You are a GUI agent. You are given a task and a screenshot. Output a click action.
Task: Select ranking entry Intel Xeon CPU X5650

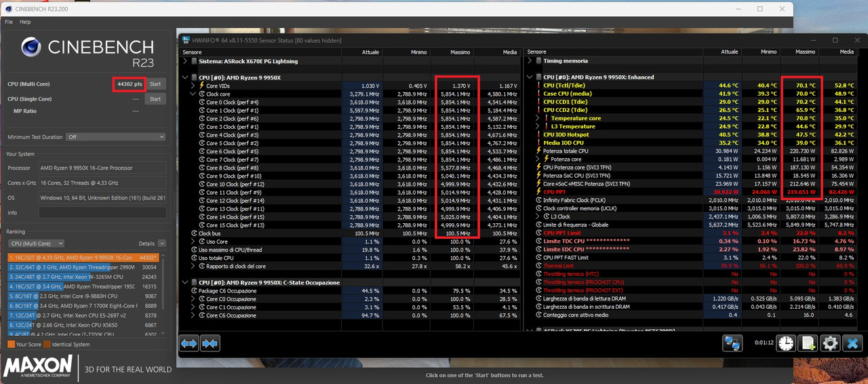click(x=83, y=325)
